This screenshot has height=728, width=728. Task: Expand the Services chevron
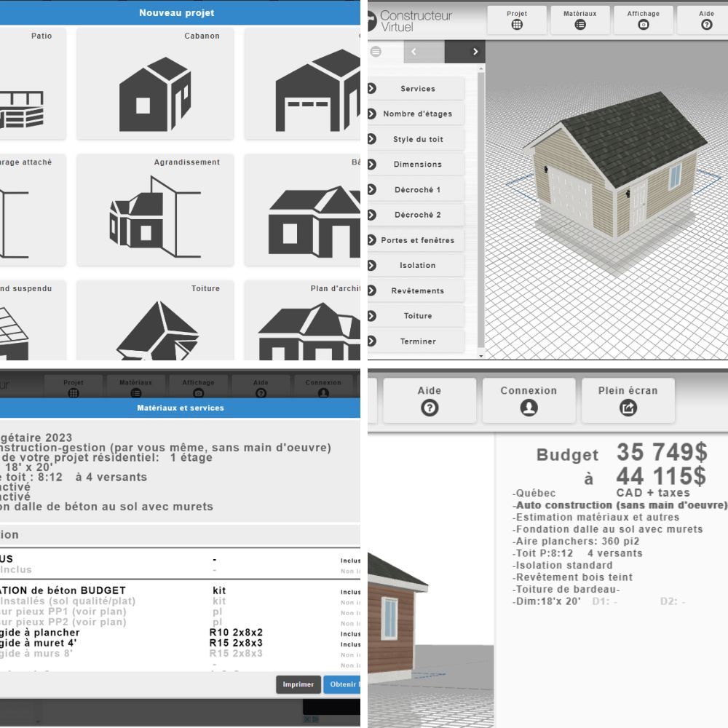click(x=372, y=89)
